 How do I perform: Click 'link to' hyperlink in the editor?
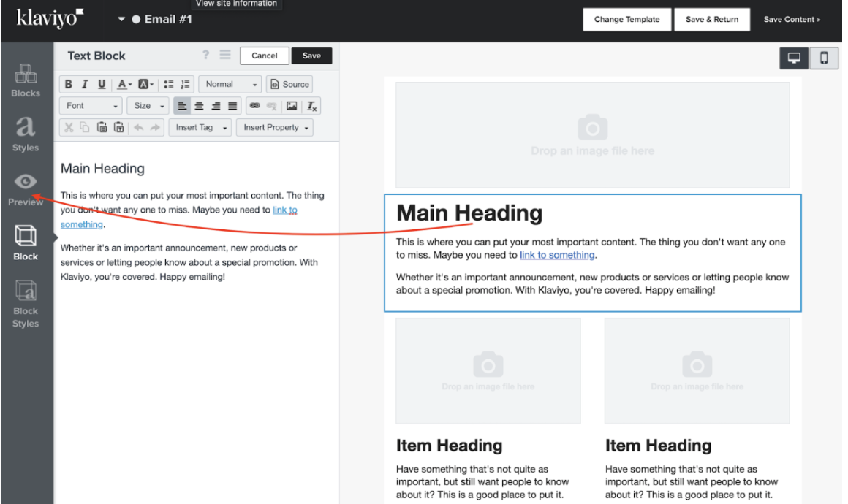coord(285,210)
